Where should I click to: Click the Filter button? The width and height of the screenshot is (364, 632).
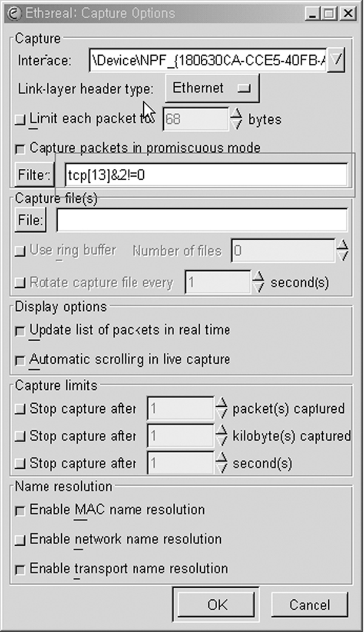[34, 175]
